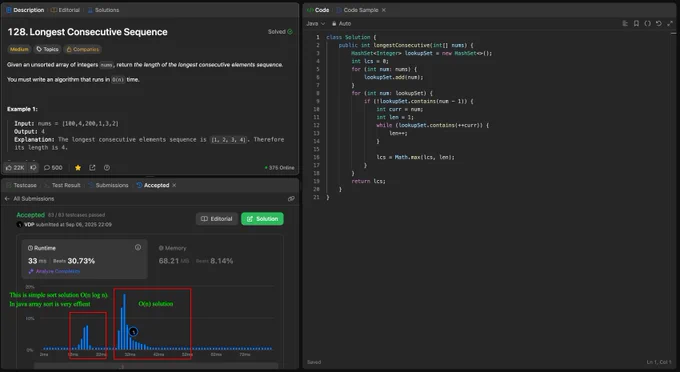This screenshot has height=372, width=680.
Task: Click the braces format code icon
Action: 647,23
